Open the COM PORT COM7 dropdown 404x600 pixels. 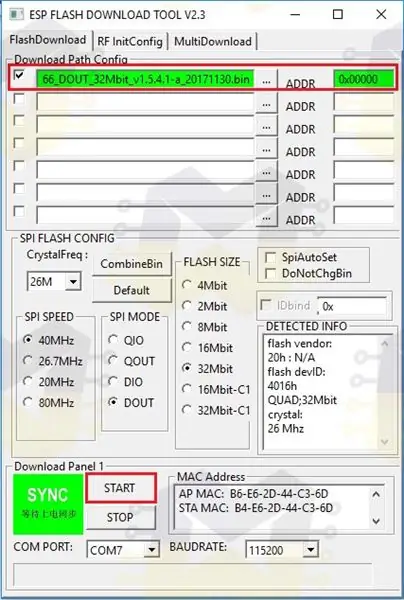pyautogui.click(x=152, y=550)
